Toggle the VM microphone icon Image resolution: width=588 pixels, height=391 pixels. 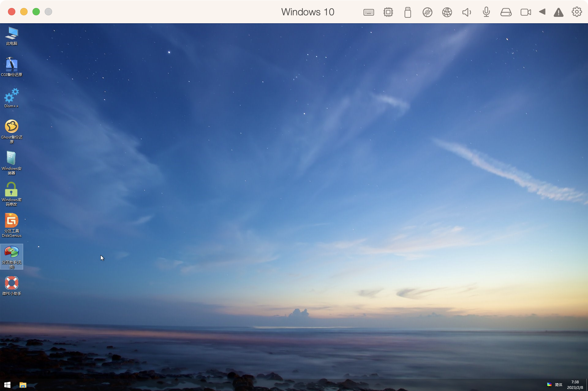486,12
